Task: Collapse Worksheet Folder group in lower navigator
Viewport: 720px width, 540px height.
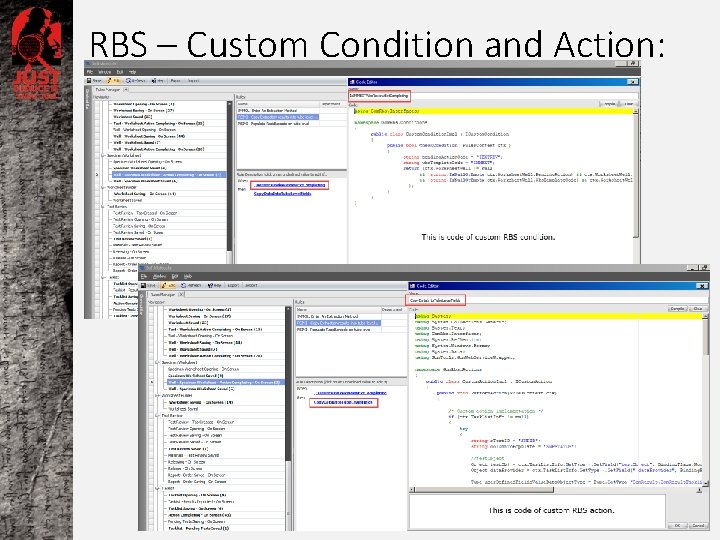Action: pyautogui.click(x=158, y=395)
